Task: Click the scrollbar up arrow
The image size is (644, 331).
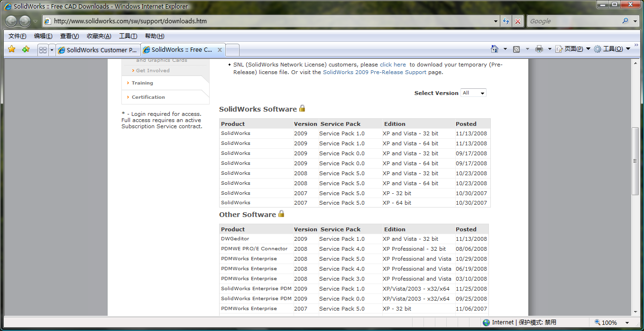Action: coord(635,63)
